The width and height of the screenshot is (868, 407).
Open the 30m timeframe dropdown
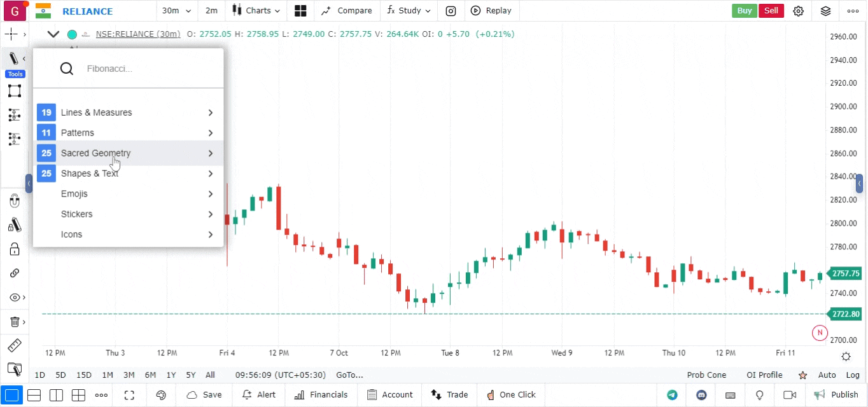(x=176, y=11)
